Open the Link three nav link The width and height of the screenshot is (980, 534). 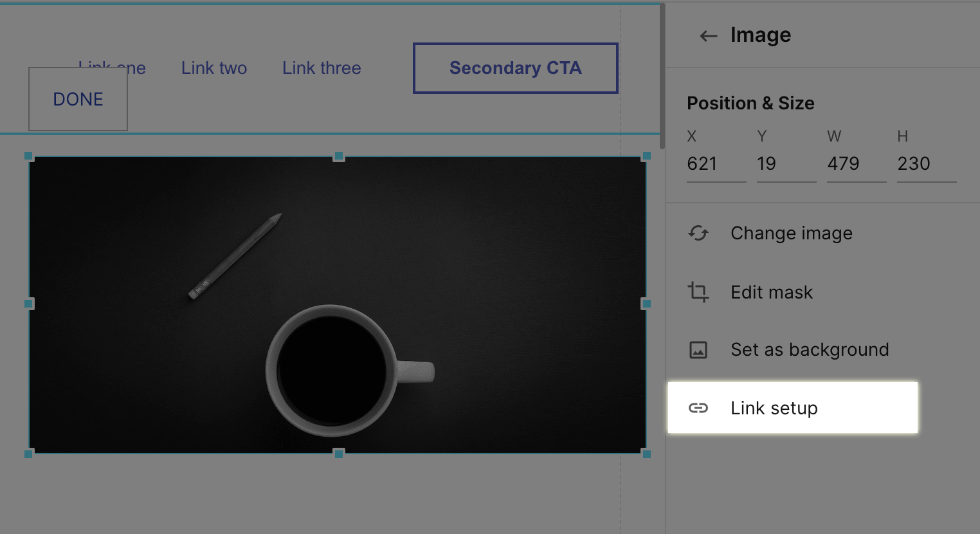click(x=322, y=68)
